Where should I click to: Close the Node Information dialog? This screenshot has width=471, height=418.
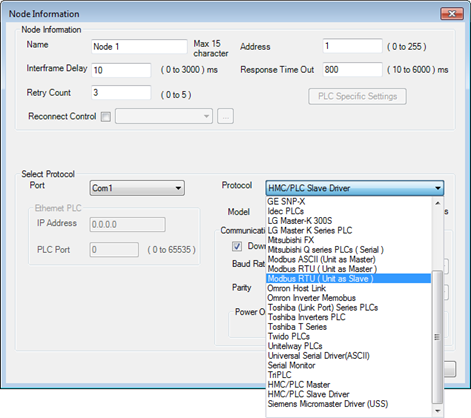[x=452, y=14]
